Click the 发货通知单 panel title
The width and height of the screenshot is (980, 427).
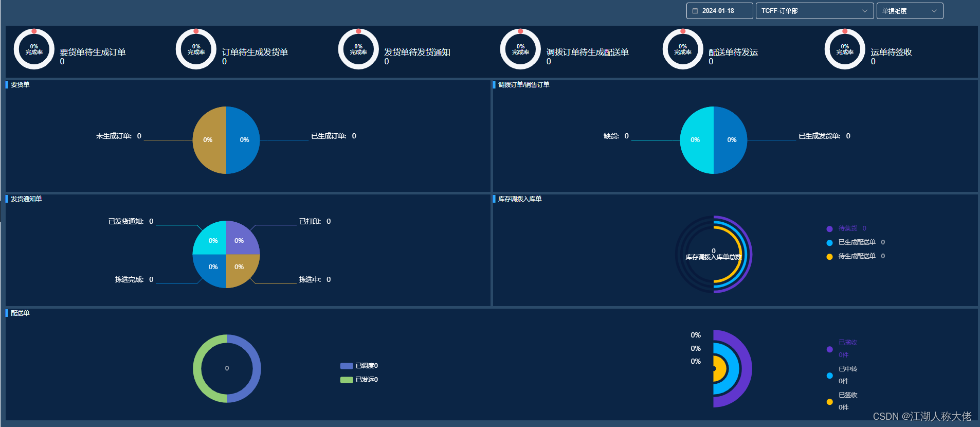[26, 199]
